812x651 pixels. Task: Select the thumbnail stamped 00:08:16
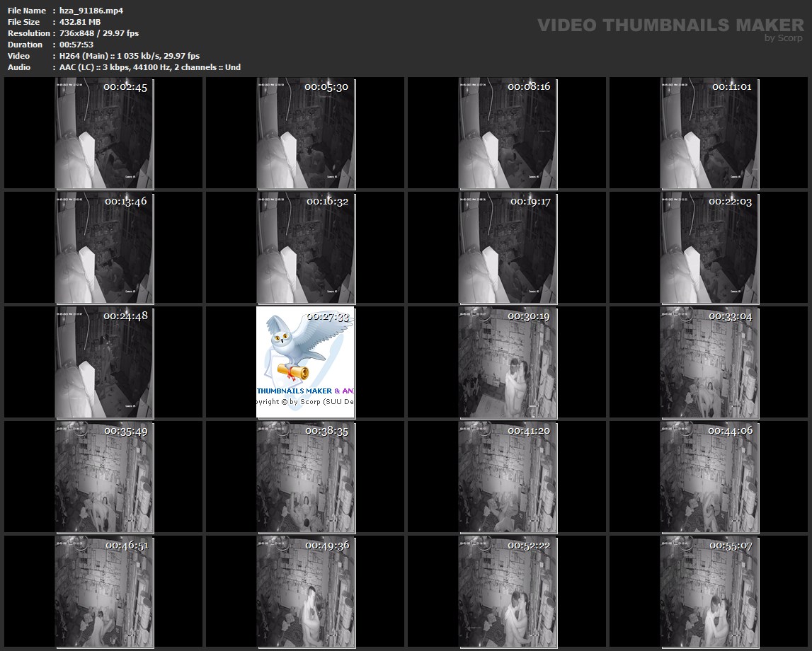click(x=507, y=133)
